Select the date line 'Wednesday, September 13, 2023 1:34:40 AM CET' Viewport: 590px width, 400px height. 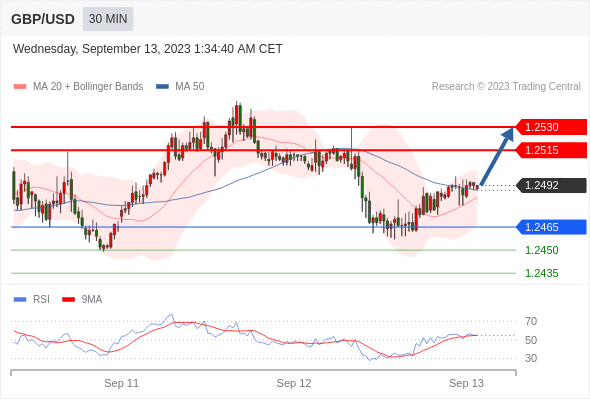click(x=148, y=49)
